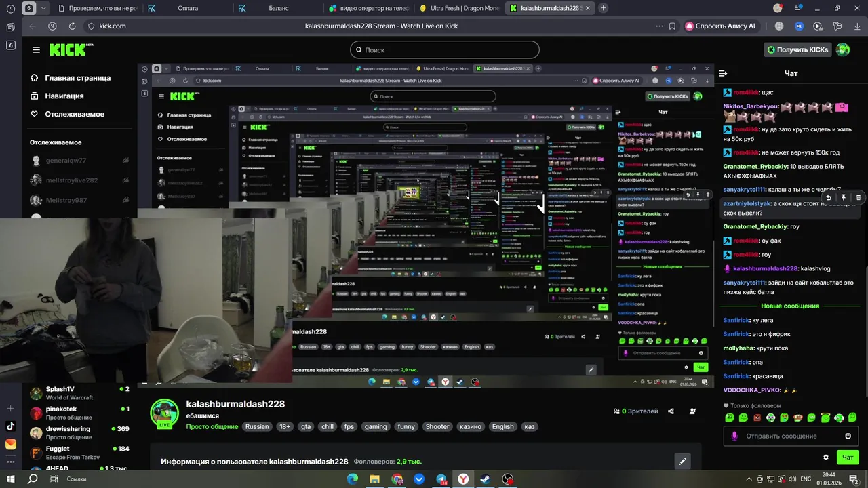
Task: Bookmark this page icon in address bar
Action: (x=672, y=26)
